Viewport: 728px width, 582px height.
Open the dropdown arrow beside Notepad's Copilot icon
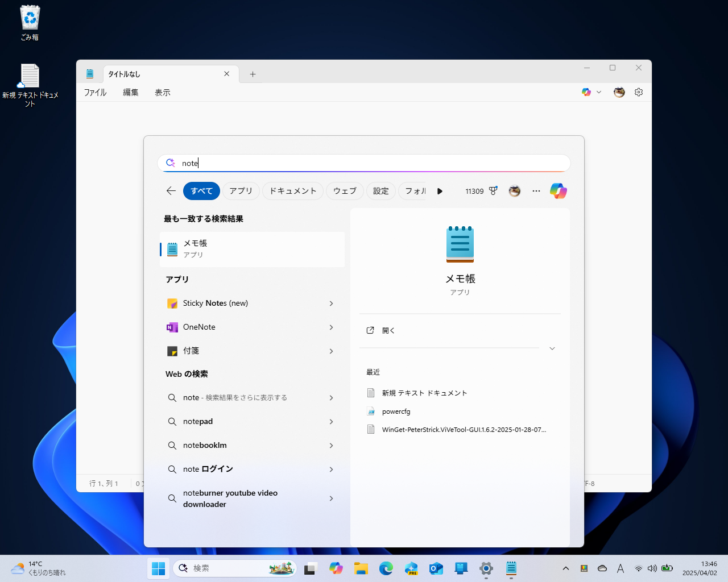599,92
